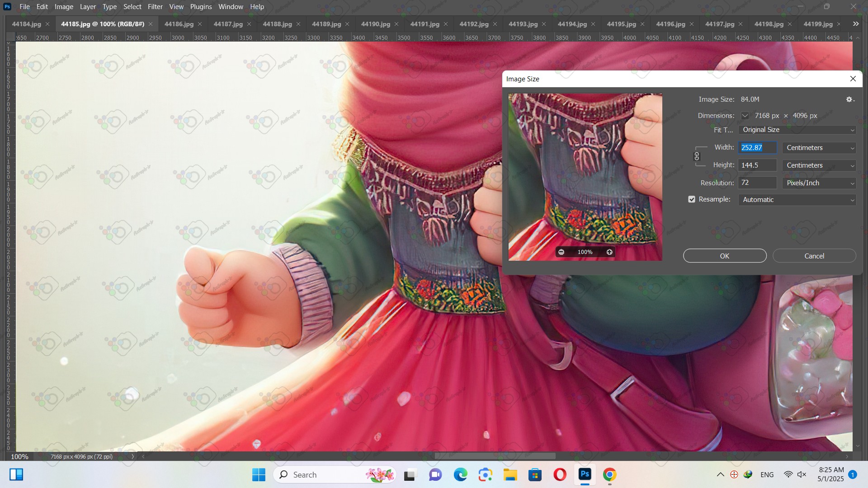Image resolution: width=868 pixels, height=488 pixels.
Task: Open Task View on the taskbar
Action: click(x=410, y=475)
